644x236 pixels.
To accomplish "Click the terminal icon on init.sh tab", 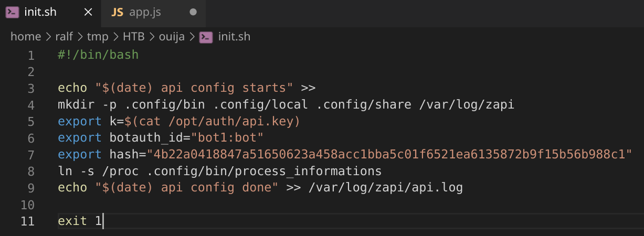I will (x=13, y=12).
